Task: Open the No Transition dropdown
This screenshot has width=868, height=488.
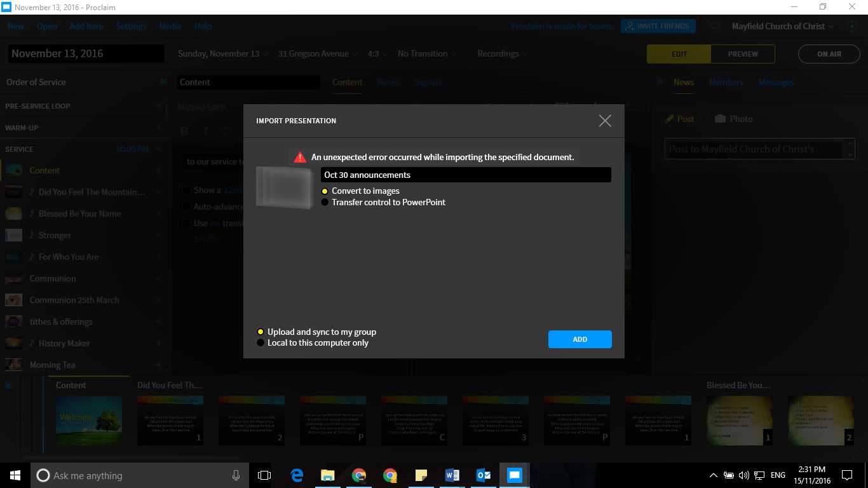Action: [427, 54]
